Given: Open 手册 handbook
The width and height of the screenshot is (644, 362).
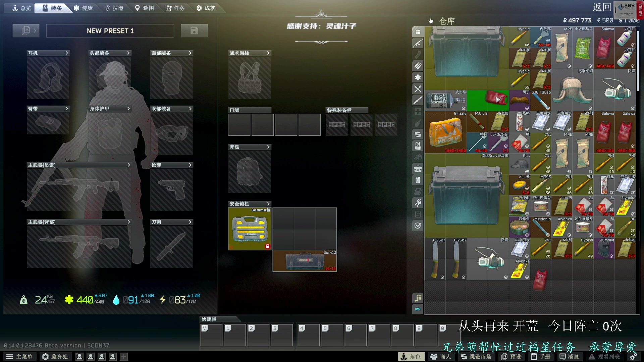Looking at the screenshot, I should (541, 357).
